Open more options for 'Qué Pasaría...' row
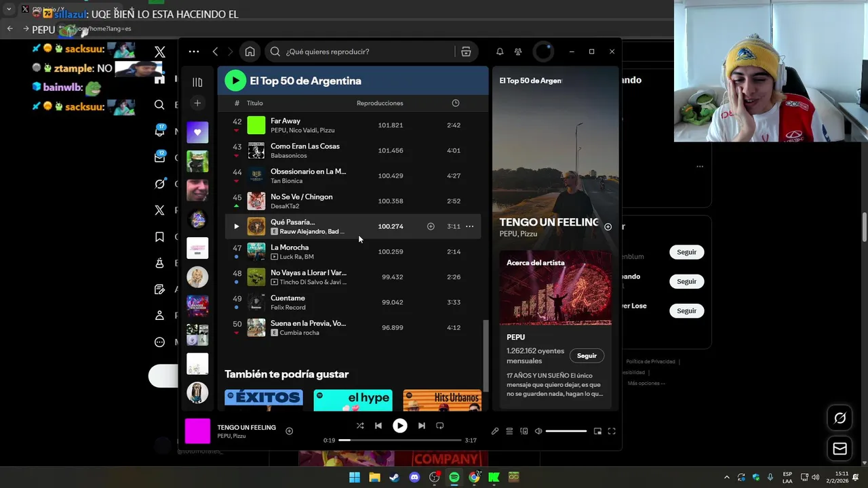Viewport: 868px width, 488px height. pyautogui.click(x=469, y=226)
